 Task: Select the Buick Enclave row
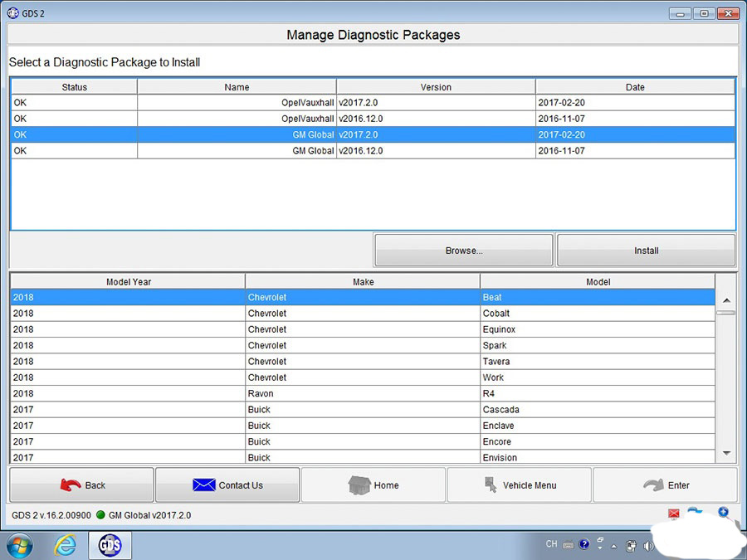tap(363, 426)
